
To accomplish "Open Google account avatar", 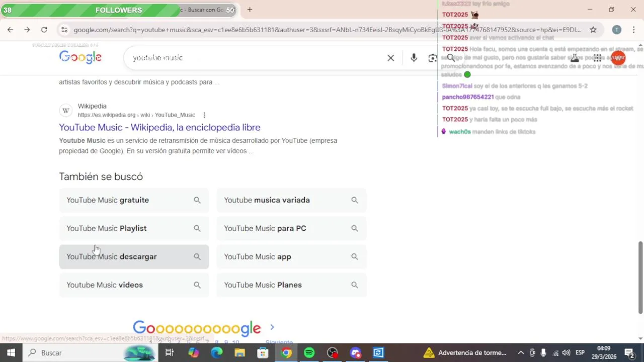I will (618, 58).
